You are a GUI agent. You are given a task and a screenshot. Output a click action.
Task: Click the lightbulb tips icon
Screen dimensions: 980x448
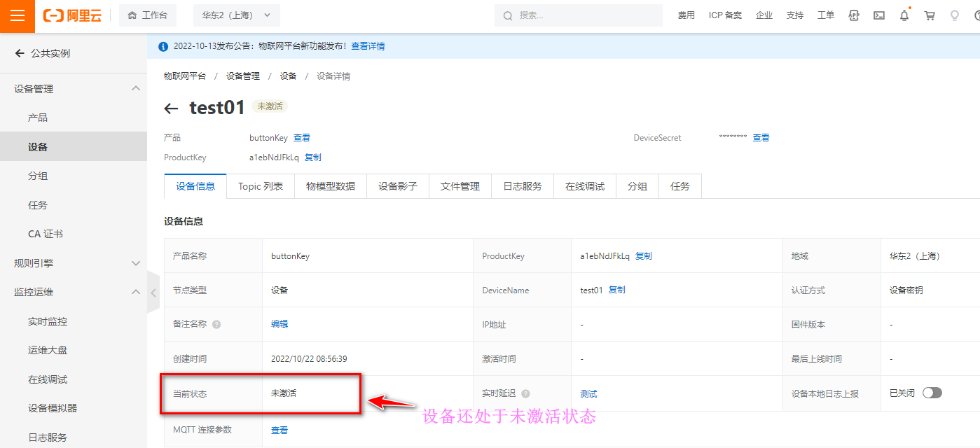(954, 15)
